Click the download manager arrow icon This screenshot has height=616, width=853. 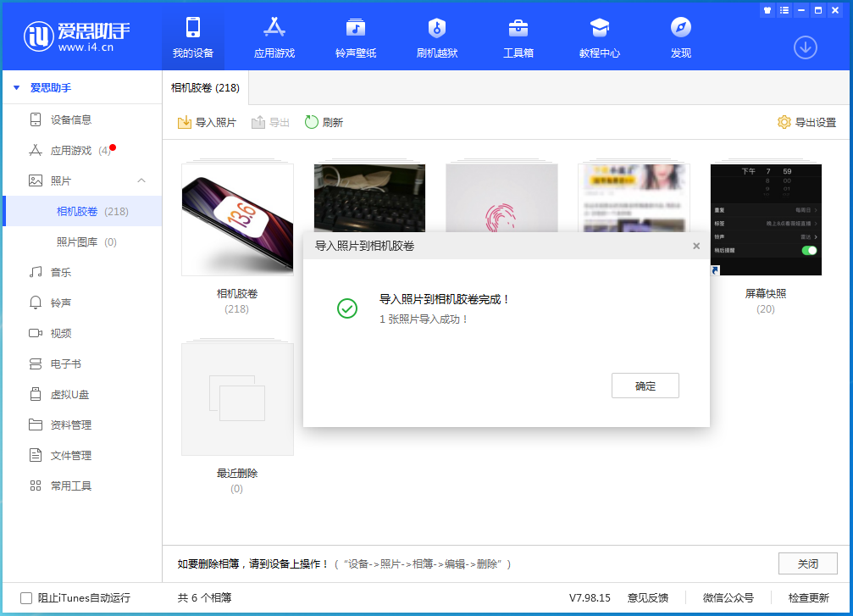tap(805, 48)
